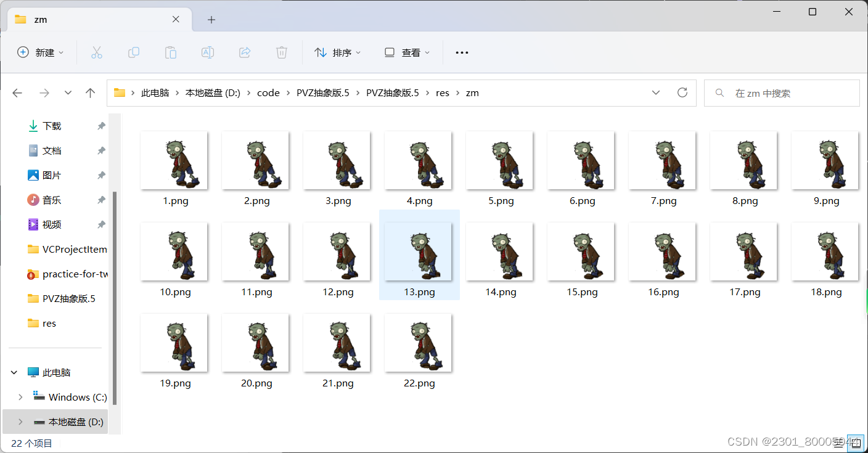868x453 pixels.
Task: Select the 22.png thumbnail
Action: [x=419, y=343]
